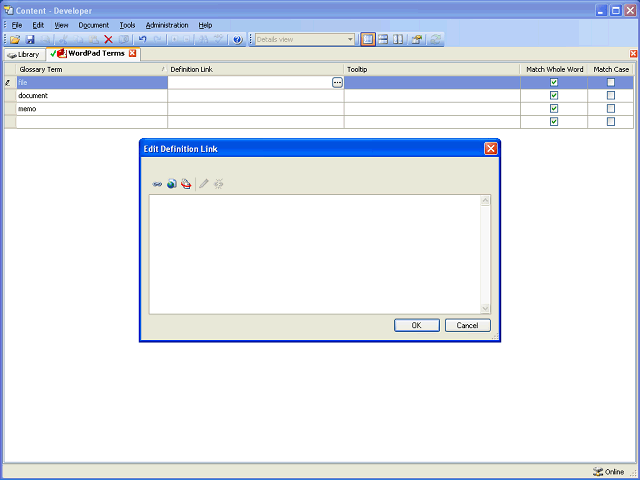Toggle Match Whole Word for file row

(x=554, y=82)
